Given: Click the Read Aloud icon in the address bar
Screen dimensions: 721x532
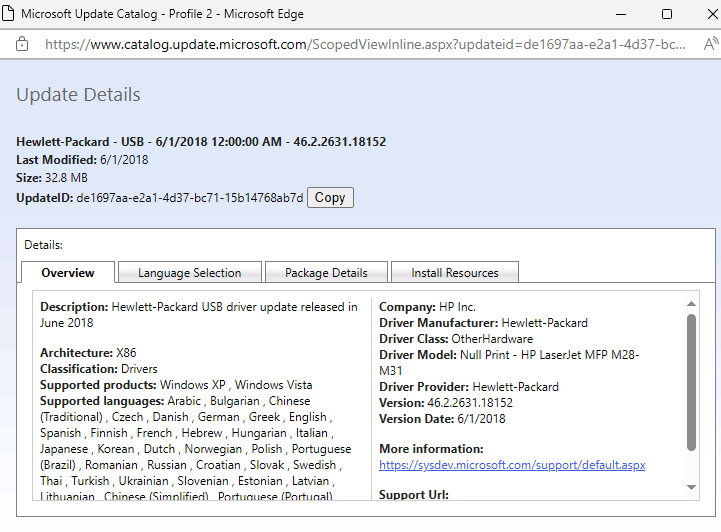Looking at the screenshot, I should coord(711,44).
